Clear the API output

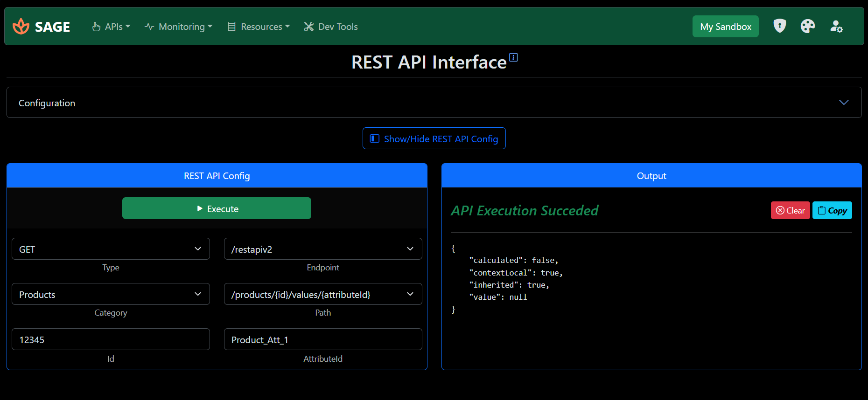(790, 210)
